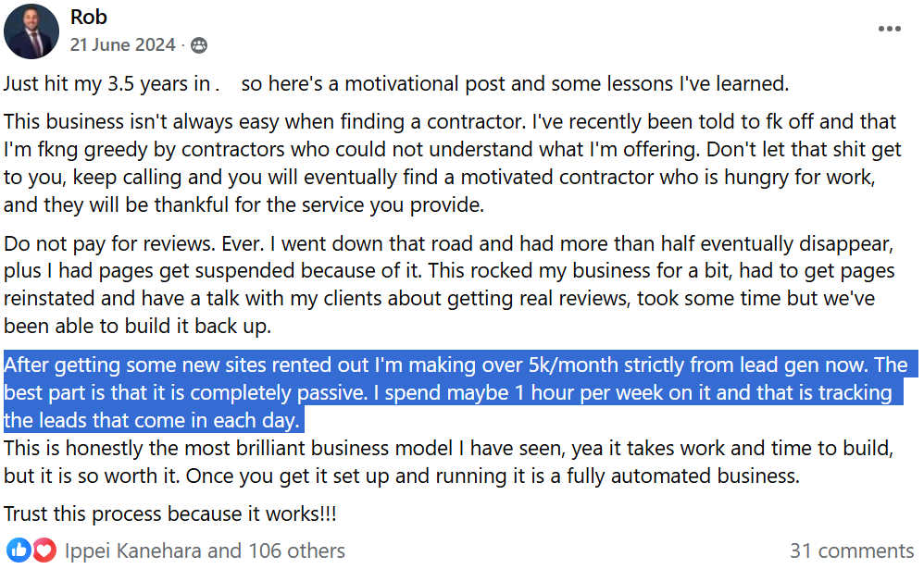Viewport: 924px width, 569px height.
Task: View reactions from Ippei Kanehara and 106 others
Action: 205,550
